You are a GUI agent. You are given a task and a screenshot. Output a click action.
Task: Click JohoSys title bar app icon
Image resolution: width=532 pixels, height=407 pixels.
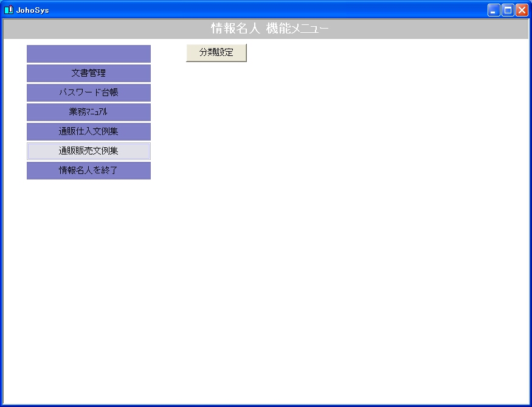[9, 10]
